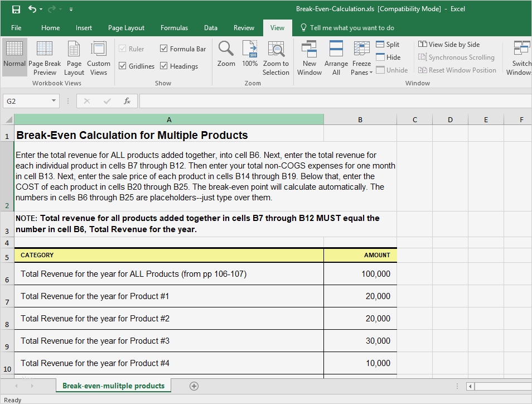The height and width of the screenshot is (404, 532).
Task: Hide the current window with Hide
Action: (388, 57)
